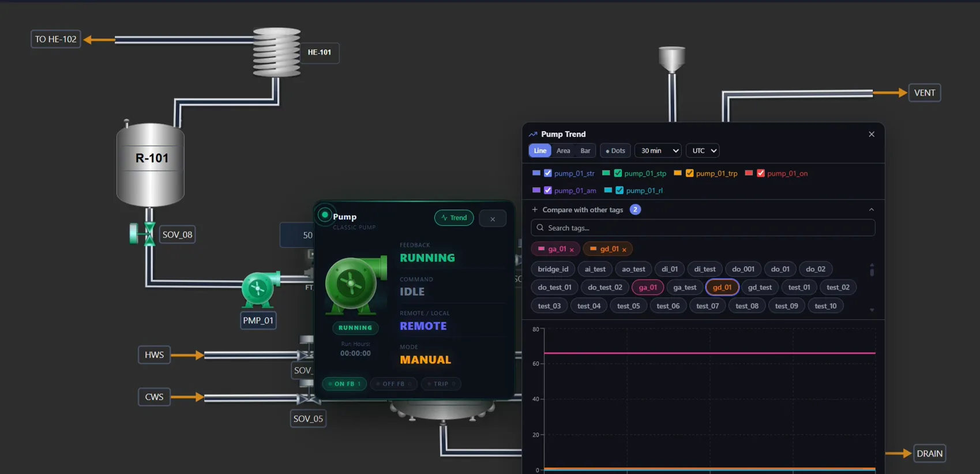The width and height of the screenshot is (980, 474).
Task: Add the test_10 tag to comparison
Action: (825, 306)
